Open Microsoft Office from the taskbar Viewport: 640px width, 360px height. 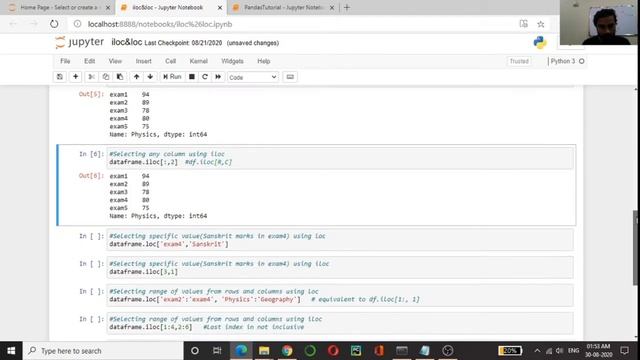click(379, 351)
